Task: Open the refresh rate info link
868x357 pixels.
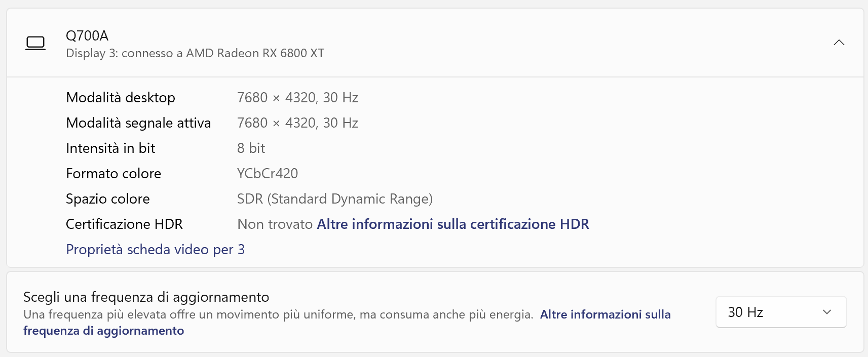Action: [605, 314]
